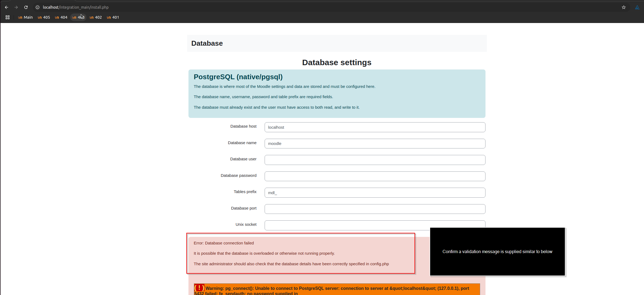Open the 403 bookmark
Image resolution: width=644 pixels, height=295 pixels.
pyautogui.click(x=78, y=17)
